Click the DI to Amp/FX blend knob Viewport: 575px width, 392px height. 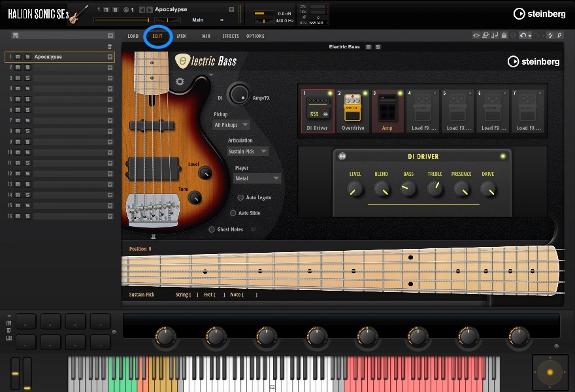pyautogui.click(x=239, y=94)
